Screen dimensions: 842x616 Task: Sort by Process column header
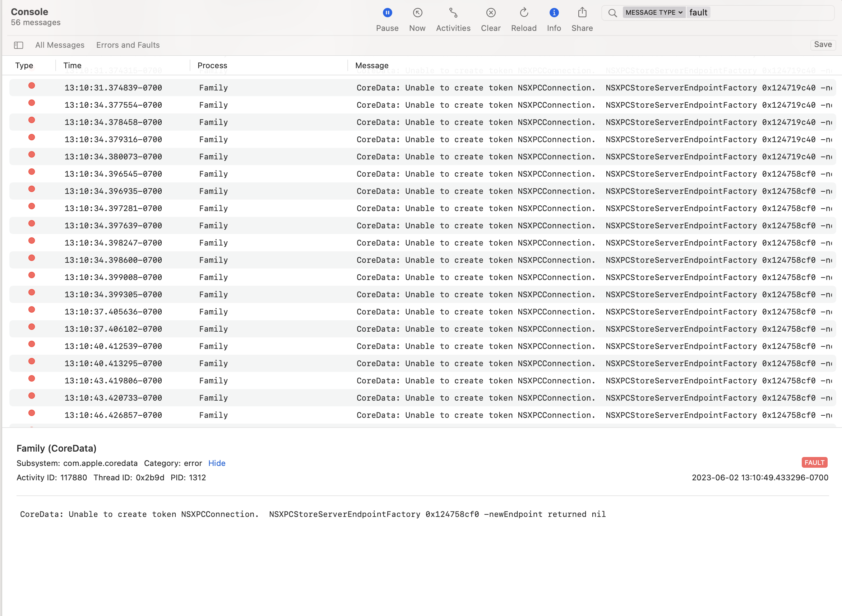click(212, 66)
